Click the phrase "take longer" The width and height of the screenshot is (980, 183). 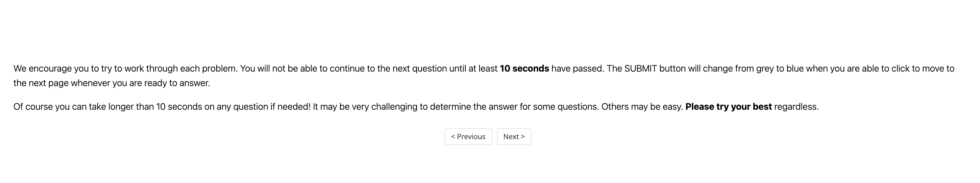pyautogui.click(x=111, y=107)
